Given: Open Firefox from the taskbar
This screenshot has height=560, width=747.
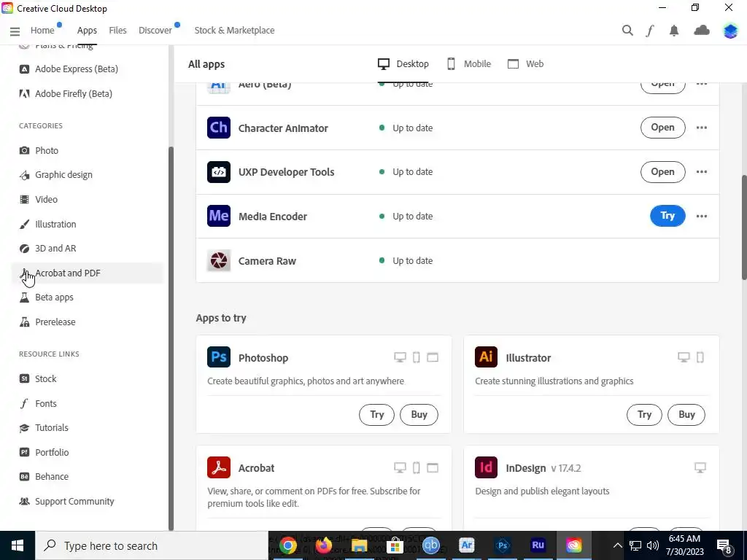Looking at the screenshot, I should tap(323, 545).
